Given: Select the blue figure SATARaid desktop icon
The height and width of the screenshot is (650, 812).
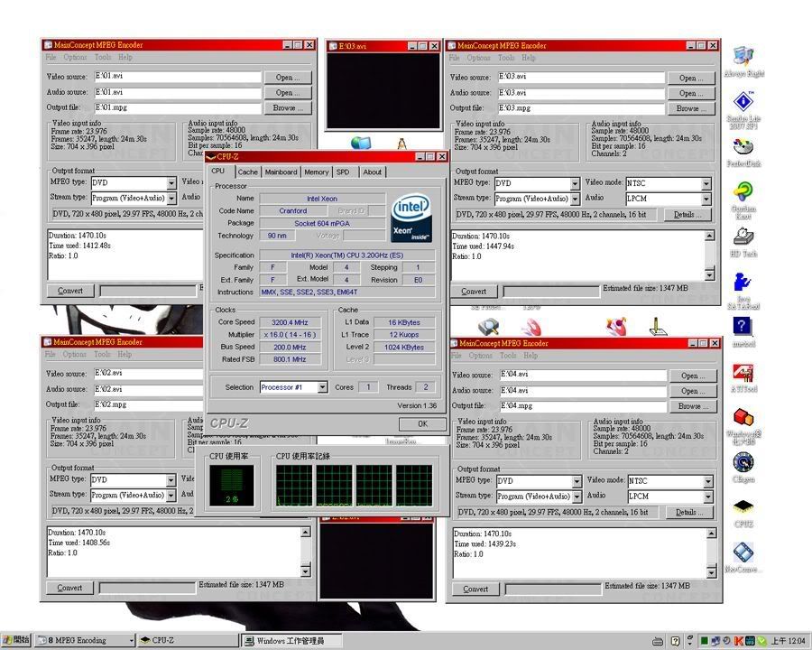Looking at the screenshot, I should point(743,283).
